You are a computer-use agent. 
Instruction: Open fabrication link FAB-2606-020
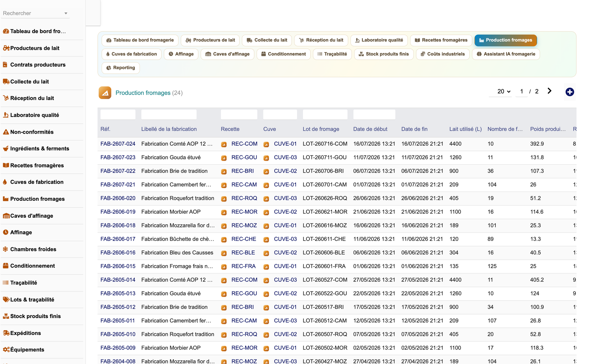click(118, 198)
